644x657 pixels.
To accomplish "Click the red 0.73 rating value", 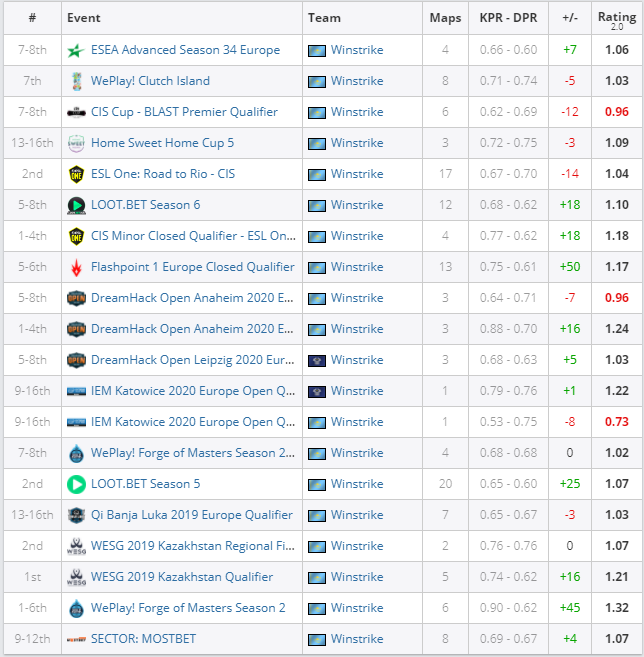I will [617, 422].
